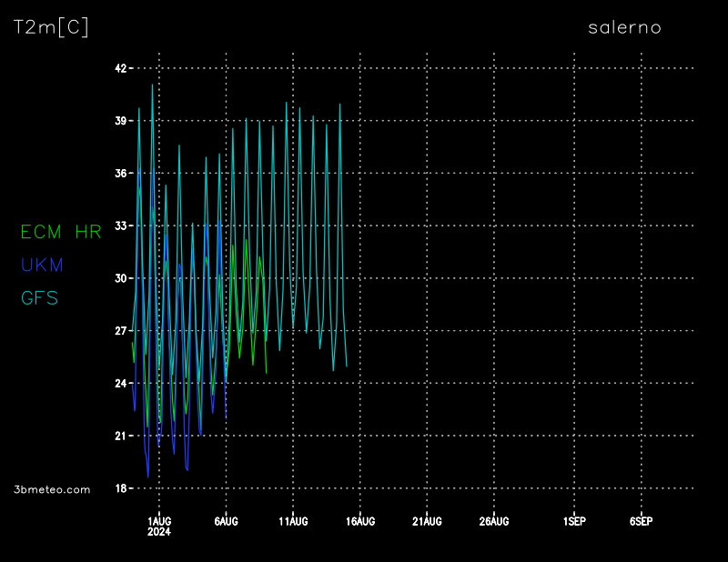Click the 42 value on temperature axis
The width and height of the screenshot is (728, 562).
[120, 68]
